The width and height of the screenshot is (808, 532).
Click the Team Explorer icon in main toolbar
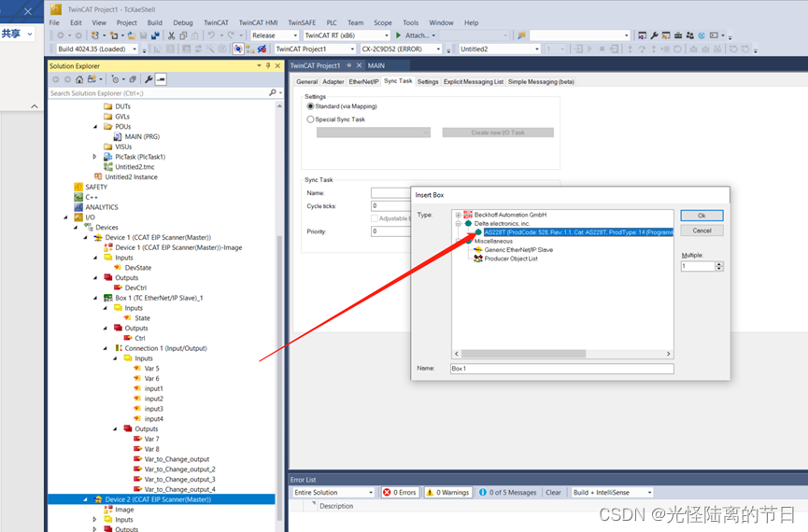(690, 35)
